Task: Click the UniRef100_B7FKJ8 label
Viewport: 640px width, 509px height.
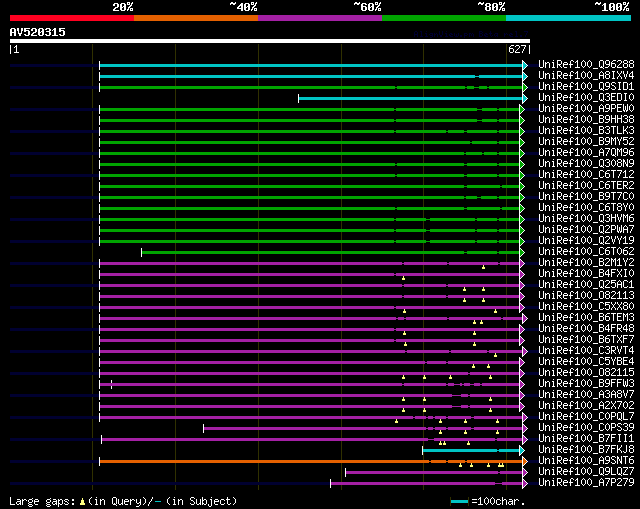Action: coord(586,450)
